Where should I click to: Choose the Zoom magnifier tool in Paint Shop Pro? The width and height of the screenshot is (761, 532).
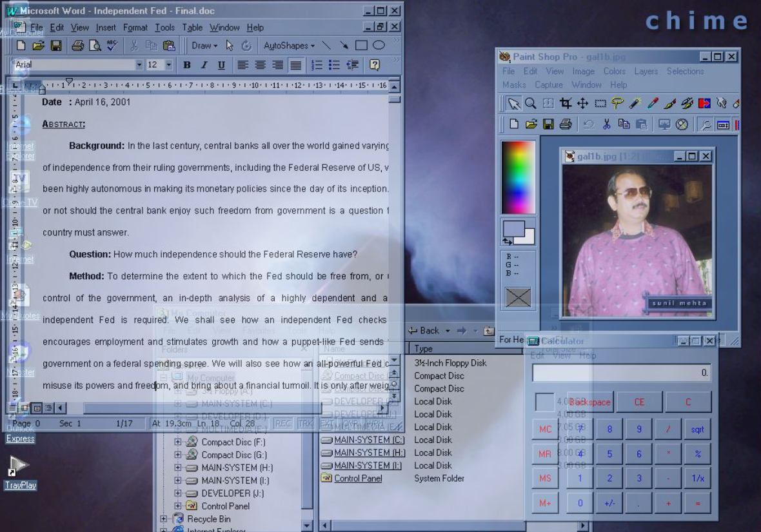(531, 103)
